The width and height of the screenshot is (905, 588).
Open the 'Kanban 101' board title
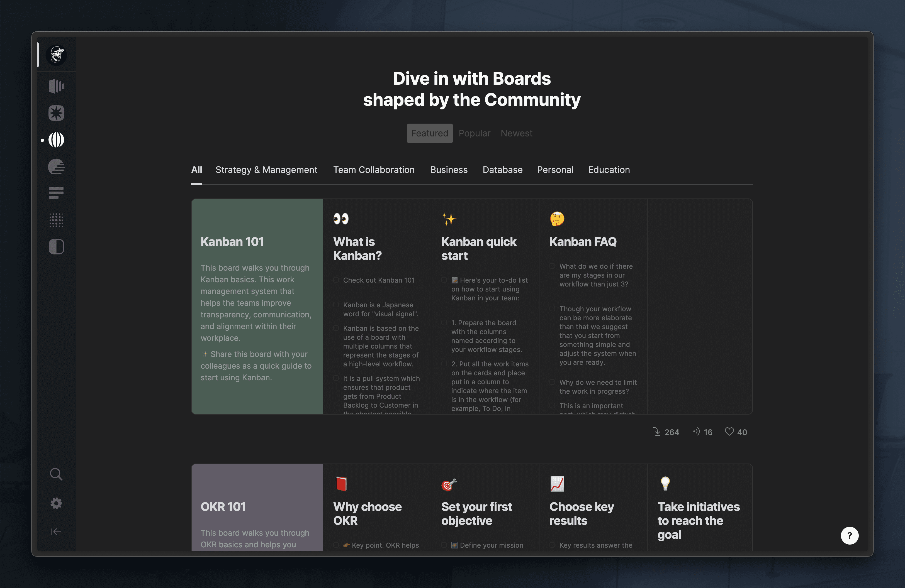(232, 242)
